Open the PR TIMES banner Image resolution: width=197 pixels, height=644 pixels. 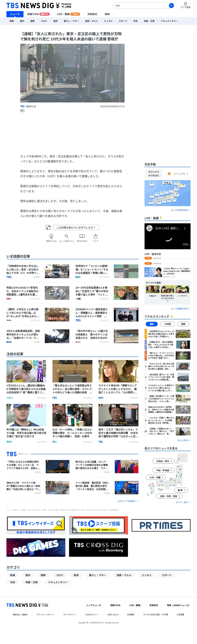pos(161,525)
